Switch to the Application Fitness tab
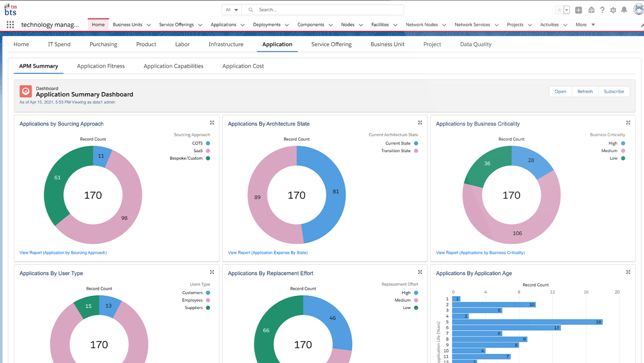Screen dimensions: 644x363 (101, 66)
